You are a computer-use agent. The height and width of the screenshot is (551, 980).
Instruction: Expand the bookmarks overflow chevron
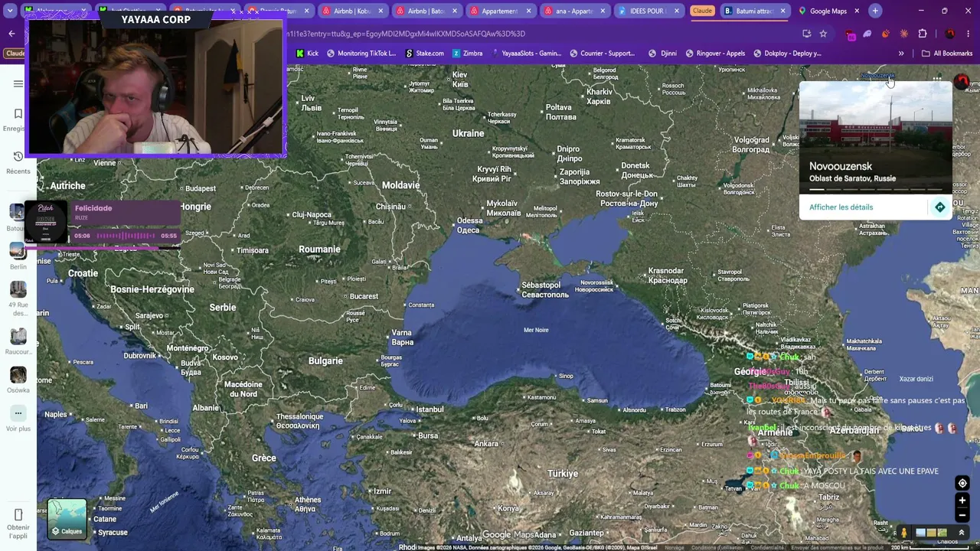[x=901, y=54]
